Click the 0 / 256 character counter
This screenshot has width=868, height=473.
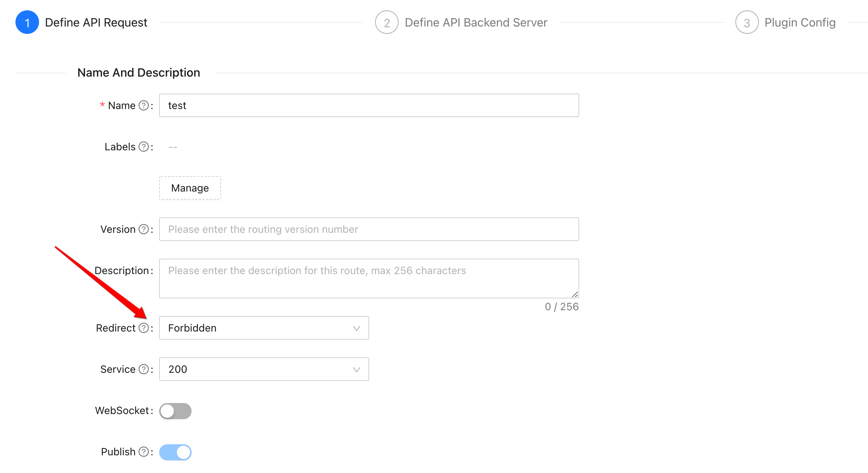pos(562,307)
